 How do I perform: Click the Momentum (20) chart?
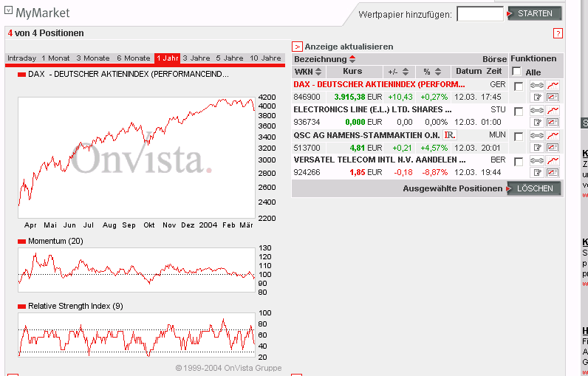click(x=137, y=270)
